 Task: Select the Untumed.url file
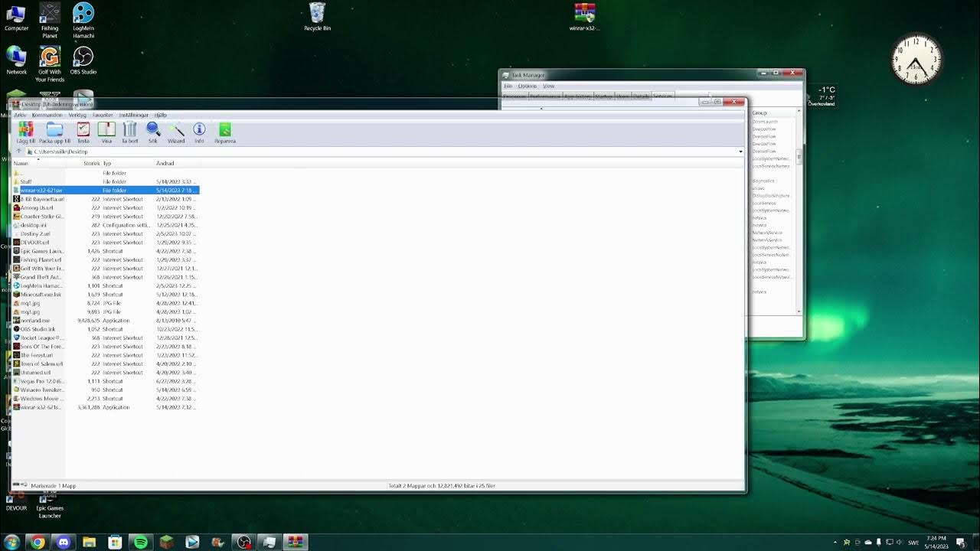[106, 372]
